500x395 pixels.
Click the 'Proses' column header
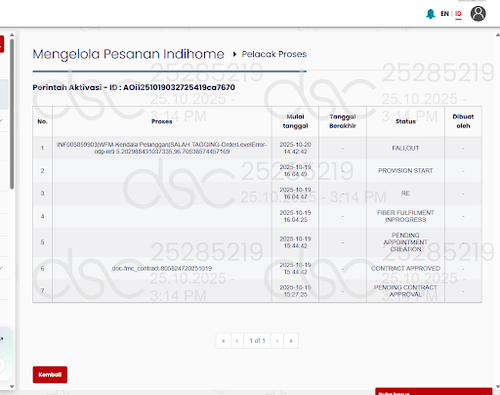pyautogui.click(x=162, y=121)
